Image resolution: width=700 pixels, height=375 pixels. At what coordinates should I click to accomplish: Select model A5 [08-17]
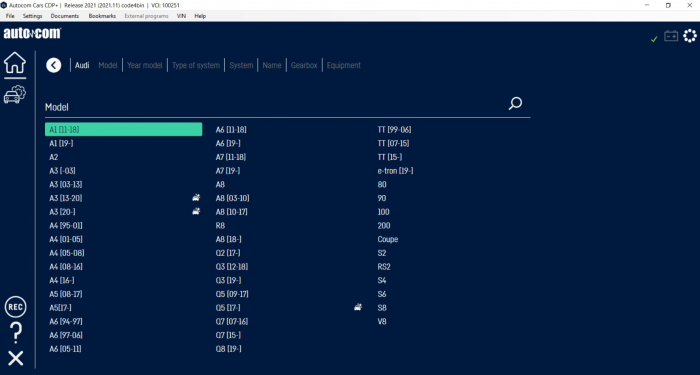[66, 294]
